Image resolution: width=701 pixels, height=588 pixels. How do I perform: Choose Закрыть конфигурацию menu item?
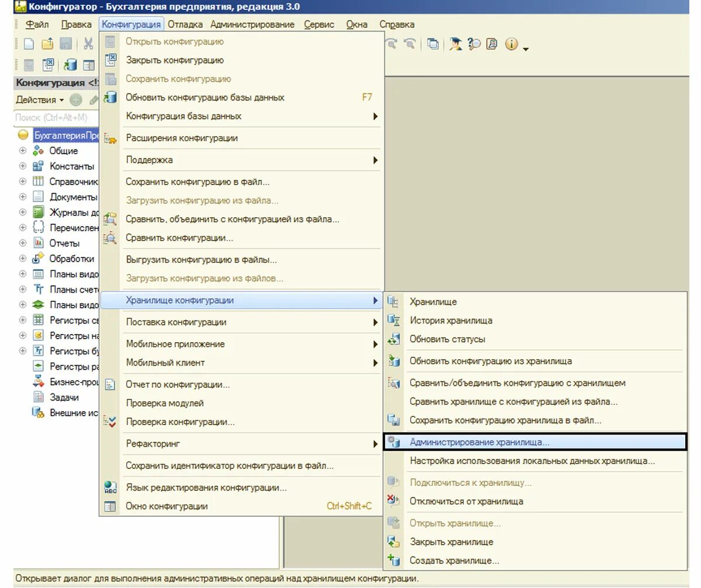click(241, 60)
